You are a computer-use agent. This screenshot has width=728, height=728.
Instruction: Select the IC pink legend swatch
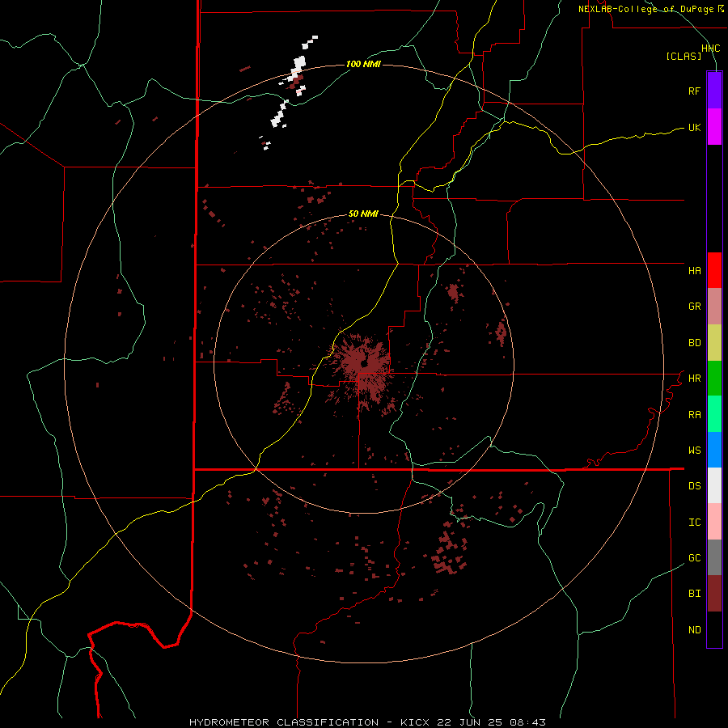click(714, 522)
